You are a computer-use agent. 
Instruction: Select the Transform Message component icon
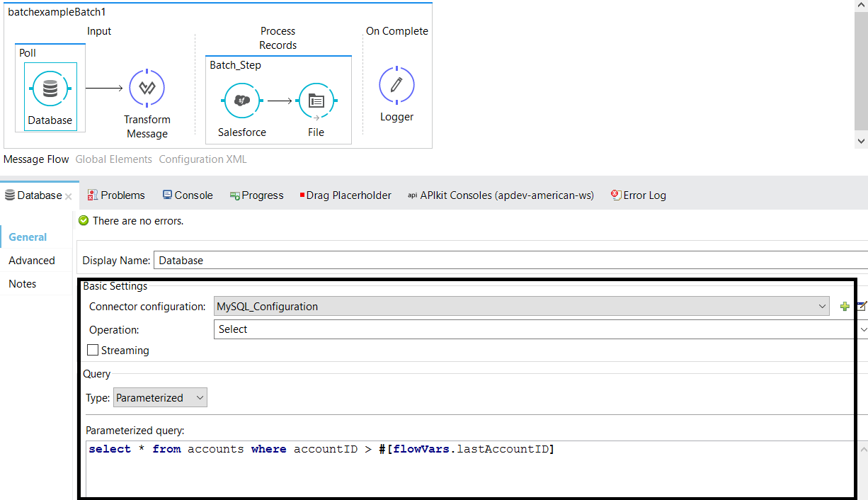[x=147, y=88]
